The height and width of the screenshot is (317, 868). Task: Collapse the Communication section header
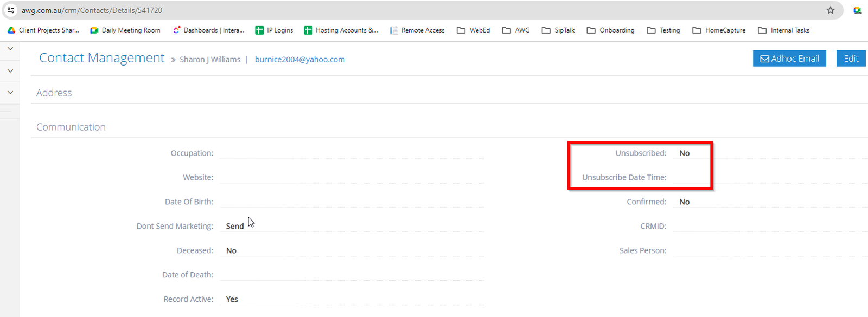(x=71, y=127)
